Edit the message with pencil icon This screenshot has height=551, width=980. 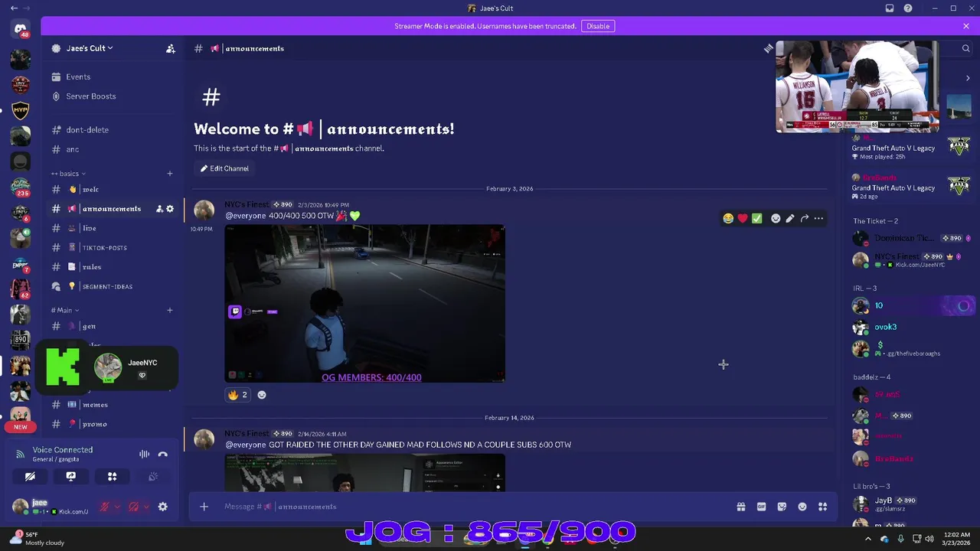click(x=790, y=219)
